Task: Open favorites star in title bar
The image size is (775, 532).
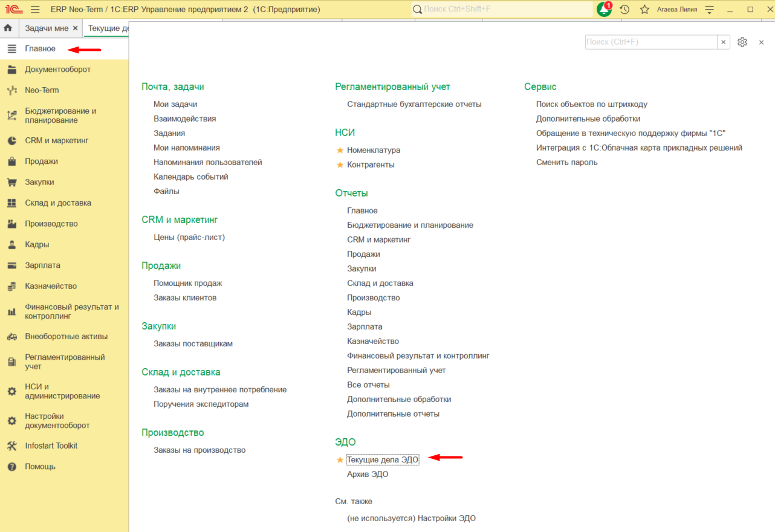Action: coord(644,10)
